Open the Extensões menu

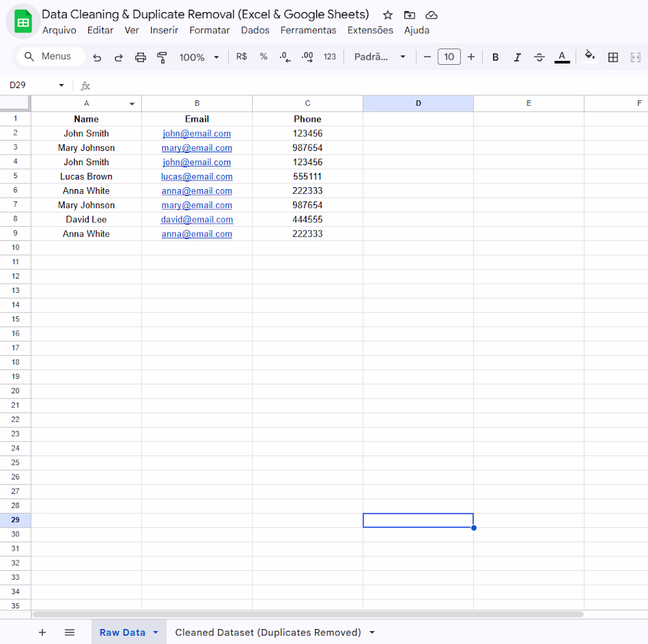pos(370,30)
